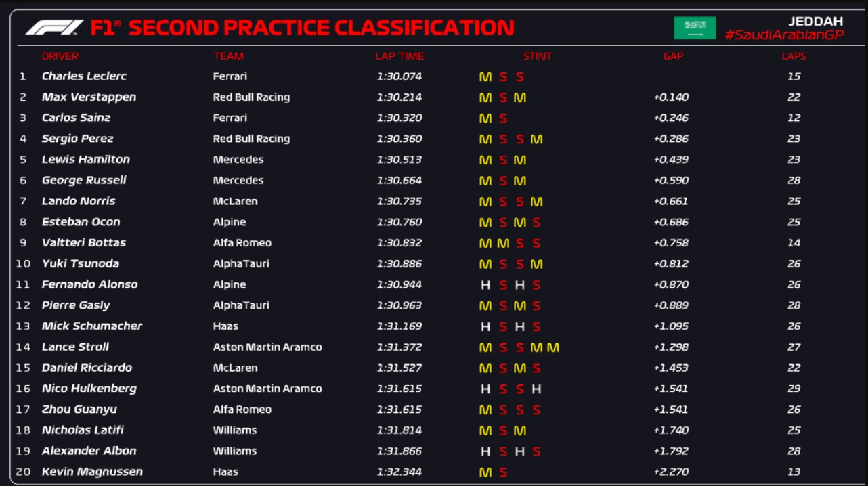The height and width of the screenshot is (486, 868).
Task: Click the #SaudiArabianGP hashtag
Action: coord(784,35)
